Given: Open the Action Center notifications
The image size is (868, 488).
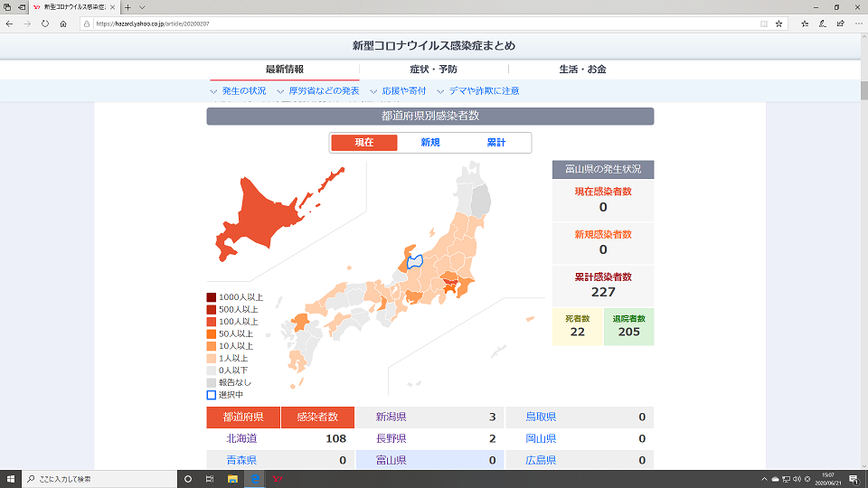Looking at the screenshot, I should click(854, 479).
